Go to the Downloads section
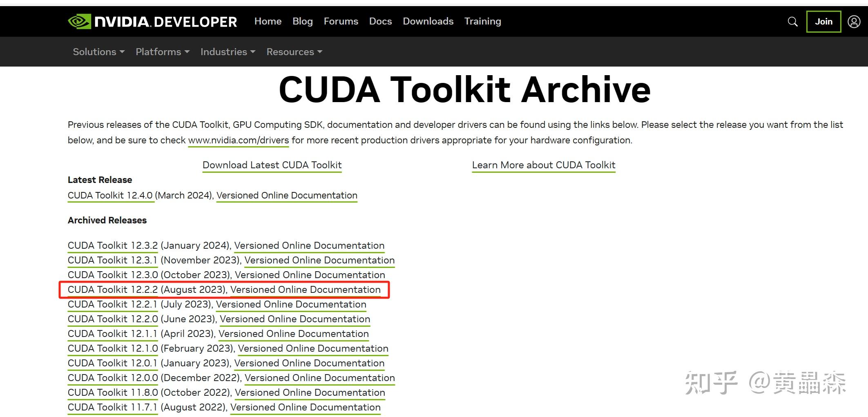Viewport: 868px width, 417px height. pyautogui.click(x=428, y=21)
